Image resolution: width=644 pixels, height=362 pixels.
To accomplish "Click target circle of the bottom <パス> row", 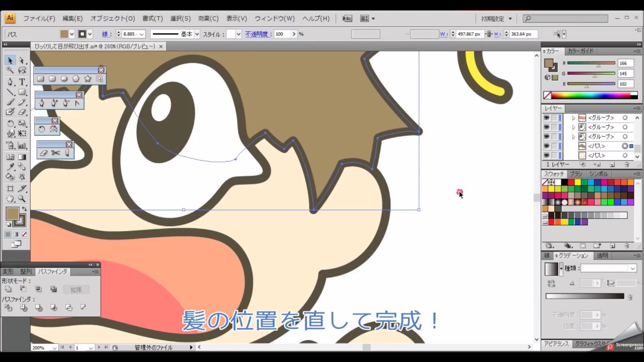I will pyautogui.click(x=625, y=155).
